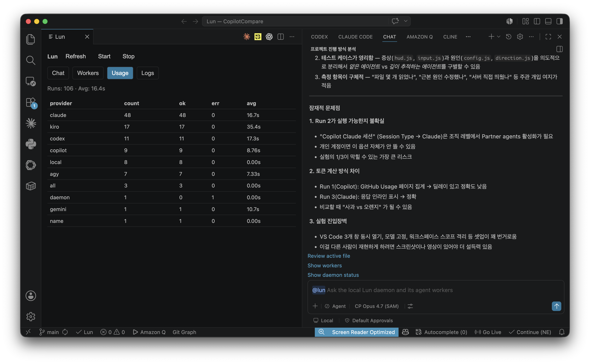Focus the @lun chat input field
This screenshot has height=364, width=590.
[x=436, y=290]
